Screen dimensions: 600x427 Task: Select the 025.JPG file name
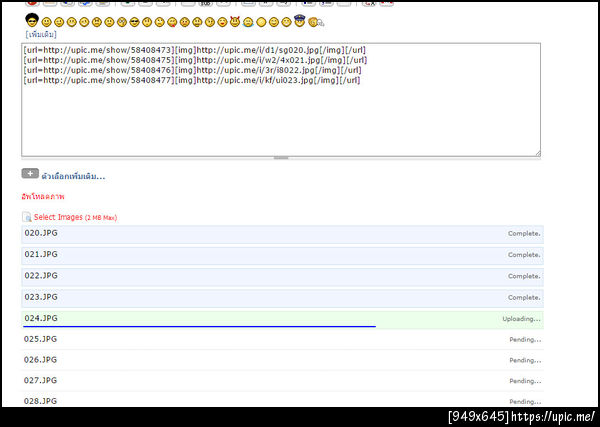[40, 339]
